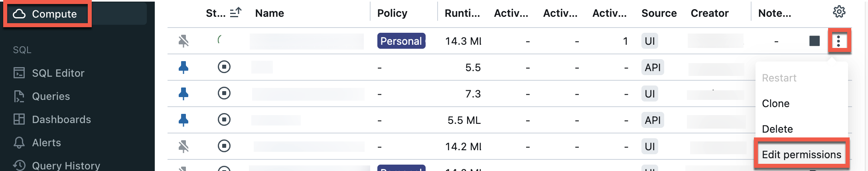Choose Clone in the context menu
Image resolution: width=868 pixels, height=171 pixels.
coord(775,103)
